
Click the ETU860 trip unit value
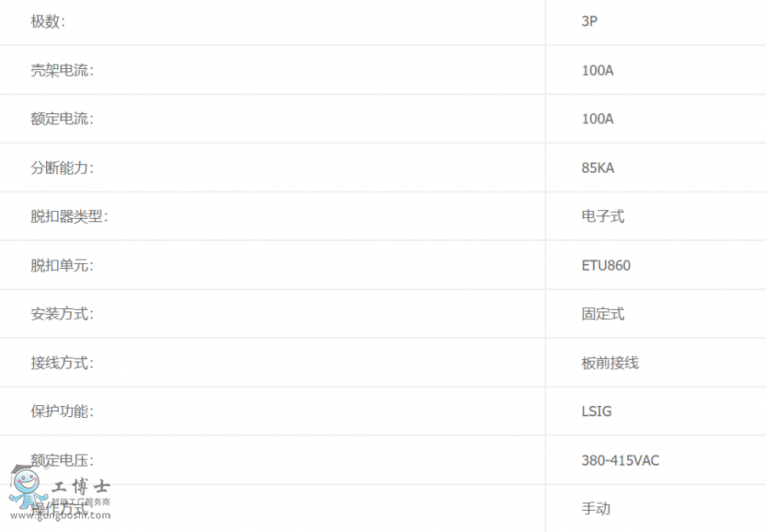(606, 266)
